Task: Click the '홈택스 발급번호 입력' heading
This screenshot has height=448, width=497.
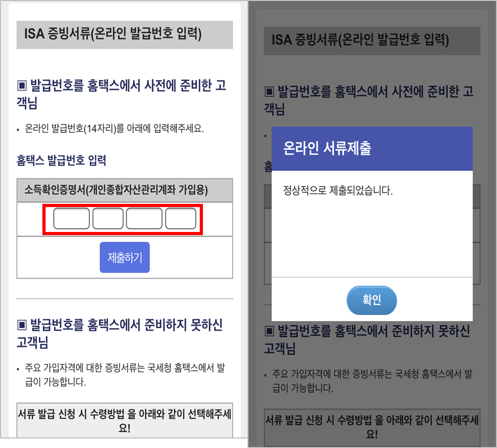Action: [61, 160]
